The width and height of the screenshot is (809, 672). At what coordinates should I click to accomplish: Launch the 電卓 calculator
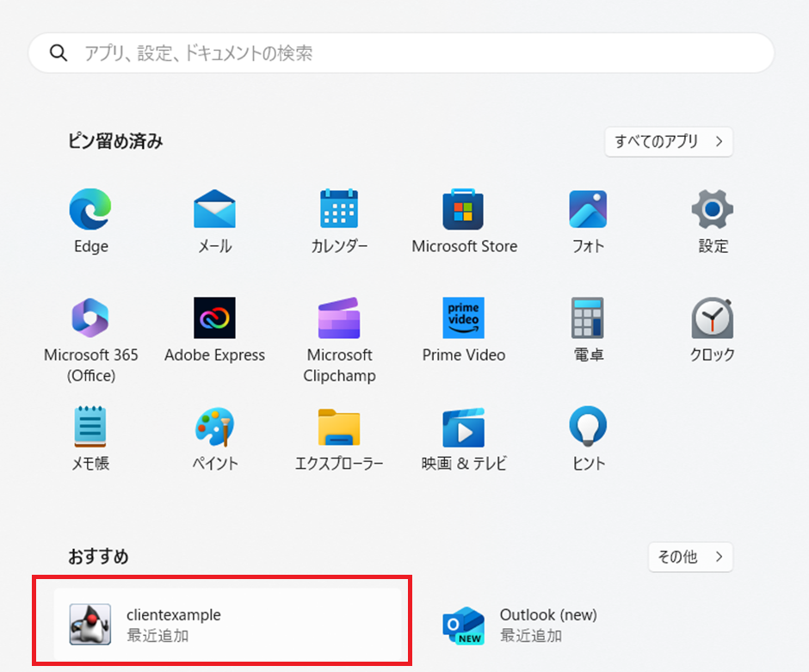[x=588, y=318]
